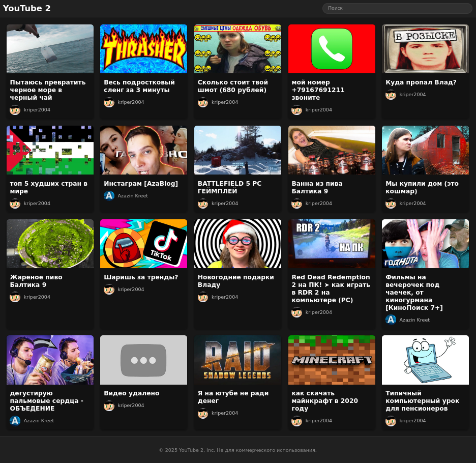Open the "СМЕШНЫЕ ЦЕНЫ" thumbnail with emojis
This screenshot has height=463, width=476.
click(237, 49)
